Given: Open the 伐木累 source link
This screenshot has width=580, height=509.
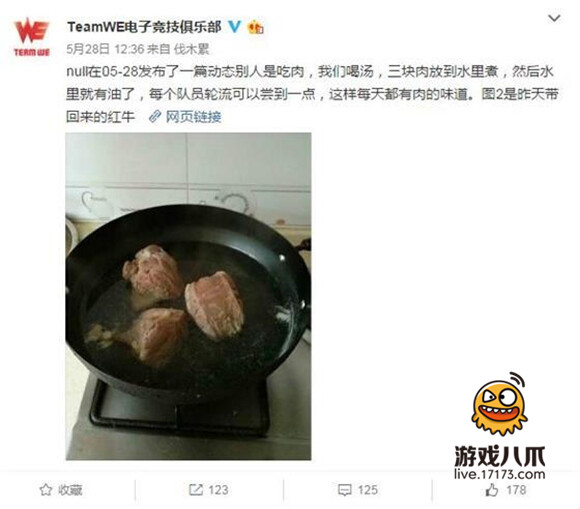Looking at the screenshot, I should click(x=192, y=49).
